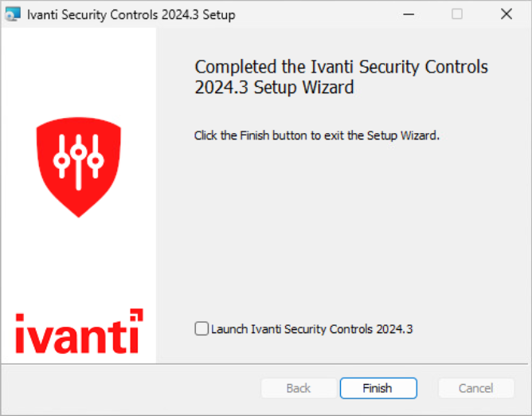This screenshot has width=532, height=416.
Task: Click the "Ivanti Security Controls 2024.3 Setup" window title
Action: coord(131,14)
